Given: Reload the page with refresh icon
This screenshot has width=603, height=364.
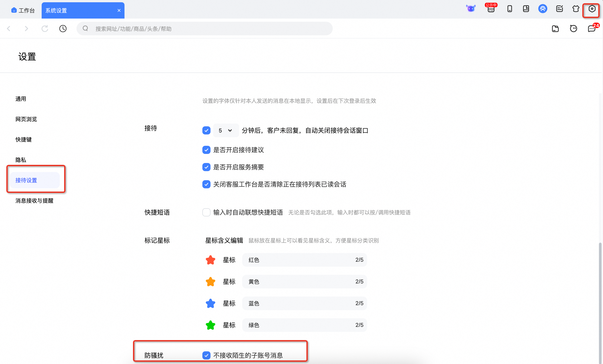Looking at the screenshot, I should coord(45,29).
